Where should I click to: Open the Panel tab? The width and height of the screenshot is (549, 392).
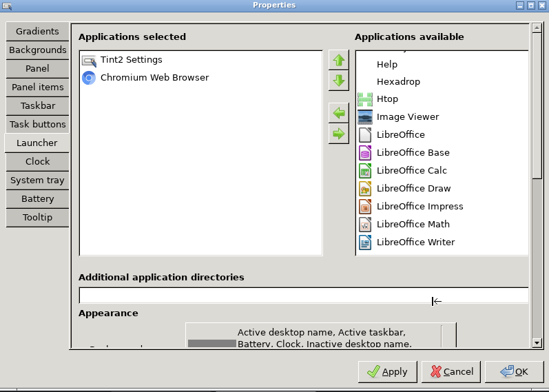coord(37,68)
